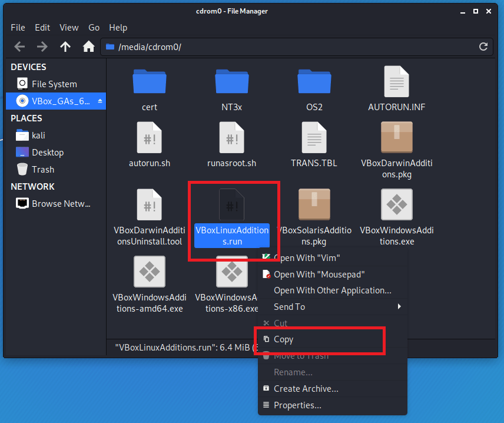Screen dimensions: 504x423
Task: Eject the VBox_GAs disc
Action: tap(100, 101)
